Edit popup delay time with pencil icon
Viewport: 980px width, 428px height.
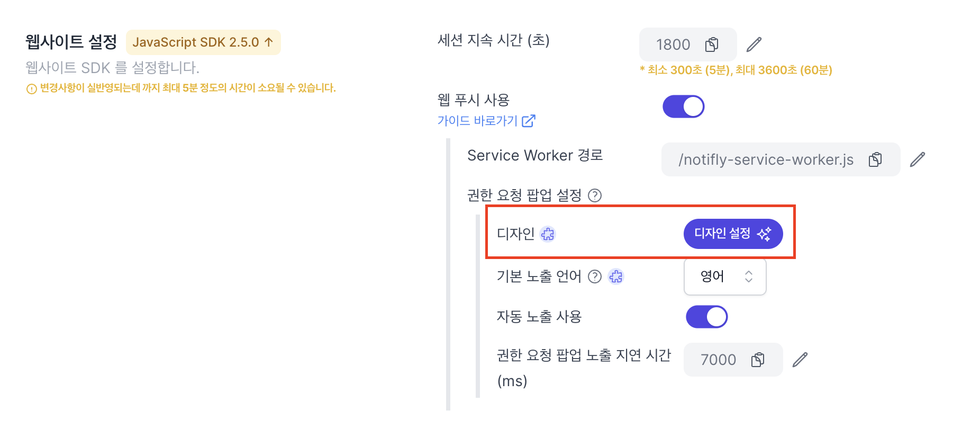tap(800, 360)
